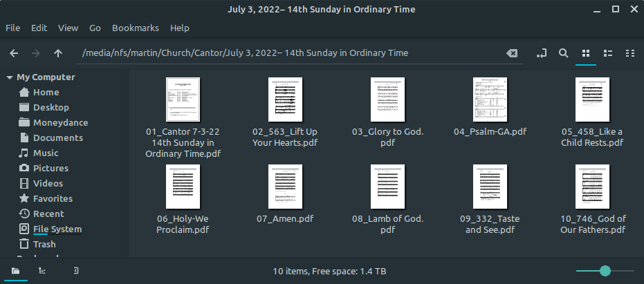
Task: Select 01_Cantor 7-3-22 PDF thumbnail
Action: click(x=183, y=100)
